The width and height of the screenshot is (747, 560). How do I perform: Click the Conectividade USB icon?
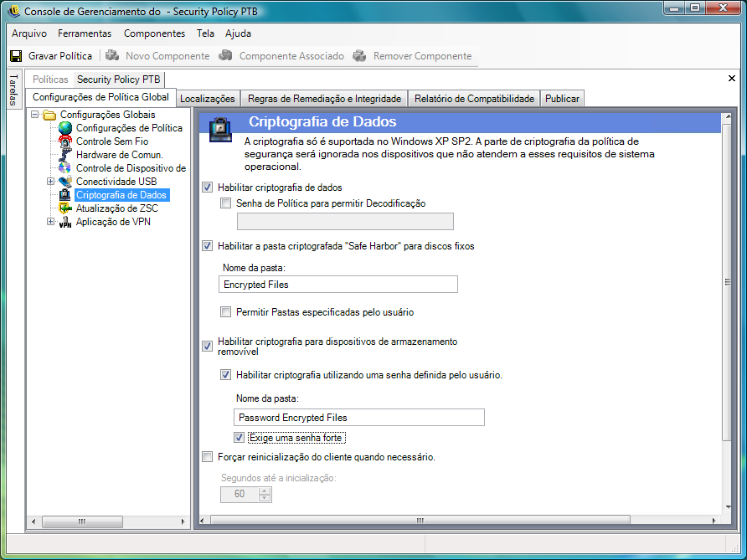[65, 182]
